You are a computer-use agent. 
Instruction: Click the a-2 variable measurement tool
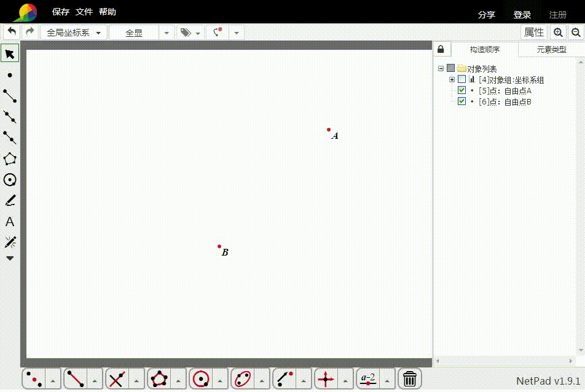[368, 379]
